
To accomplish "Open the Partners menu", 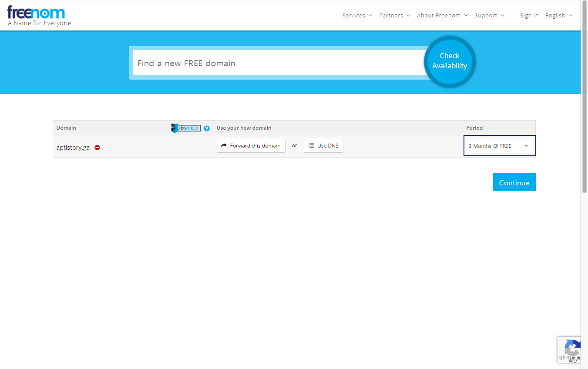I will [395, 15].
